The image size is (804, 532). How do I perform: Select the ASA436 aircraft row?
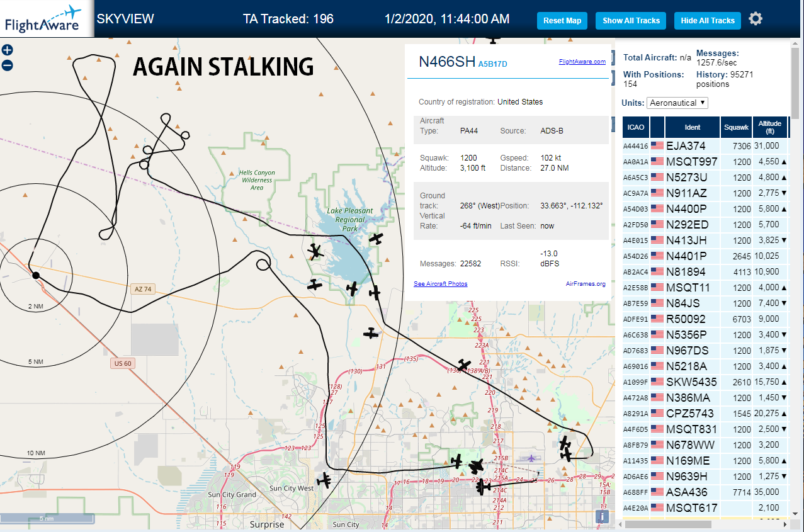pyautogui.click(x=706, y=492)
